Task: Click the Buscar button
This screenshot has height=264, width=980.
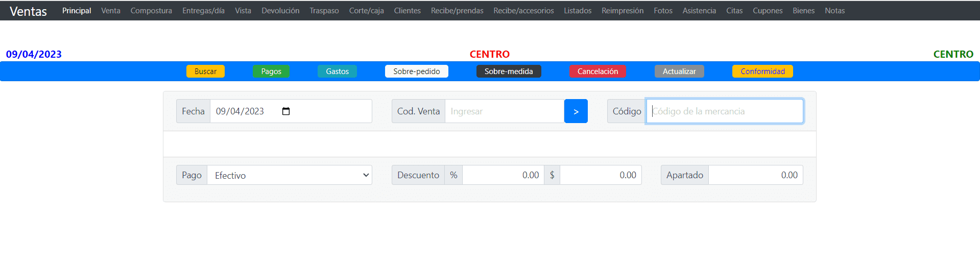Action: coord(205,71)
